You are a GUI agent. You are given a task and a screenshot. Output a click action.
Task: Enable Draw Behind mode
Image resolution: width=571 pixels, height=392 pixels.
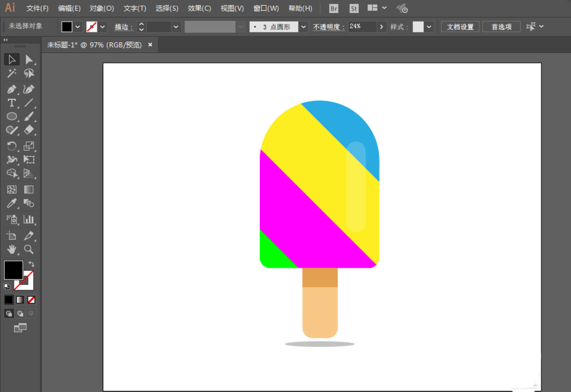(x=20, y=313)
